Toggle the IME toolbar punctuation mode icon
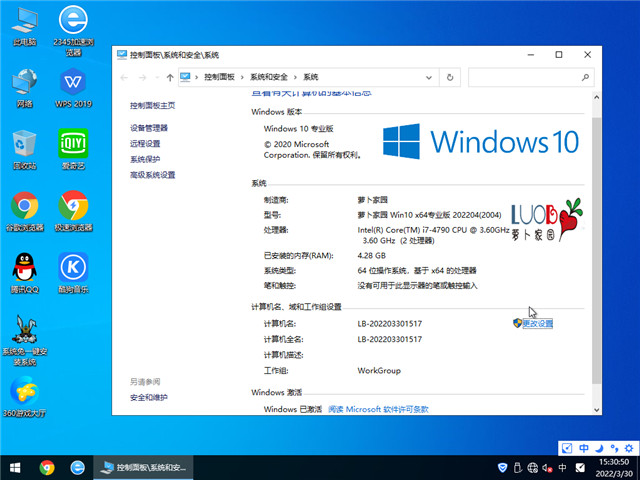The image size is (640, 480). point(614,448)
